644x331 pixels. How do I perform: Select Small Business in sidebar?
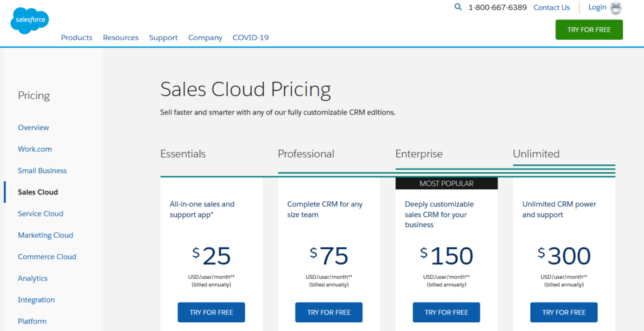pos(42,171)
